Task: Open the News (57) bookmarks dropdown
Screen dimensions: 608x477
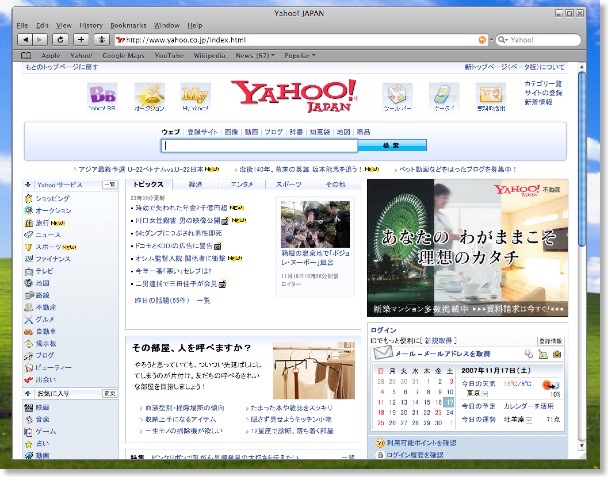Action: pos(255,55)
